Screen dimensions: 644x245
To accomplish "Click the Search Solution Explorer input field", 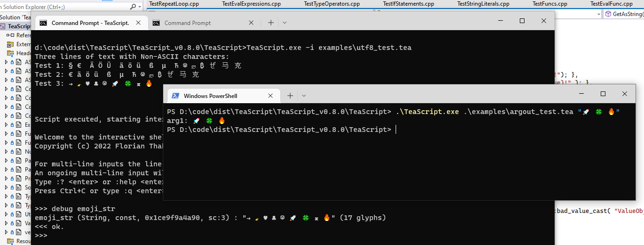I will [x=64, y=7].
